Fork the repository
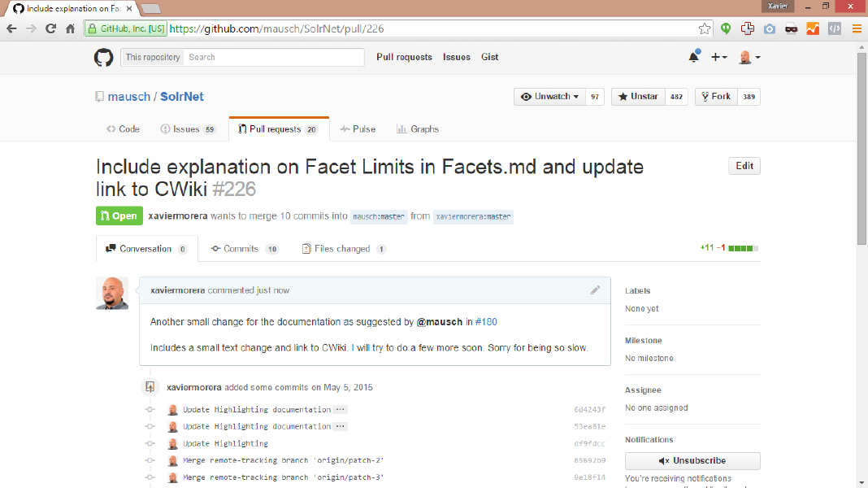Viewport: 868px width, 488px height. pos(716,97)
